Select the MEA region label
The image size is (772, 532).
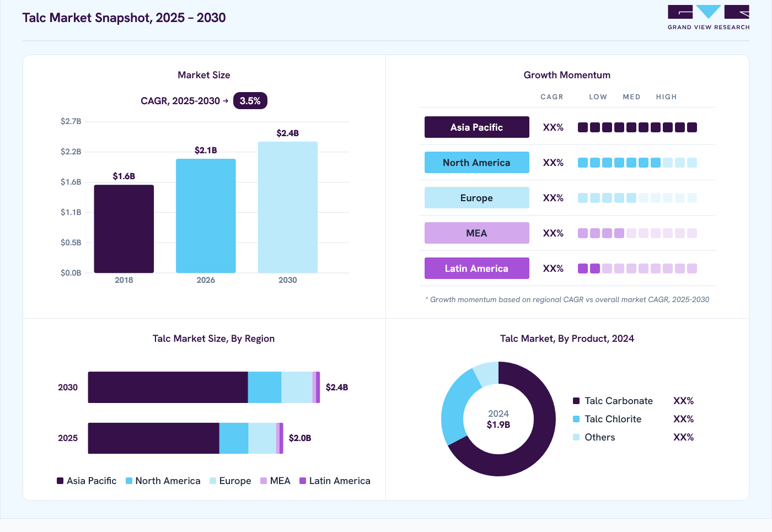coord(477,233)
